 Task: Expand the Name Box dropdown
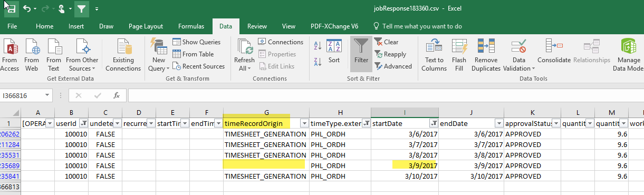click(47, 95)
